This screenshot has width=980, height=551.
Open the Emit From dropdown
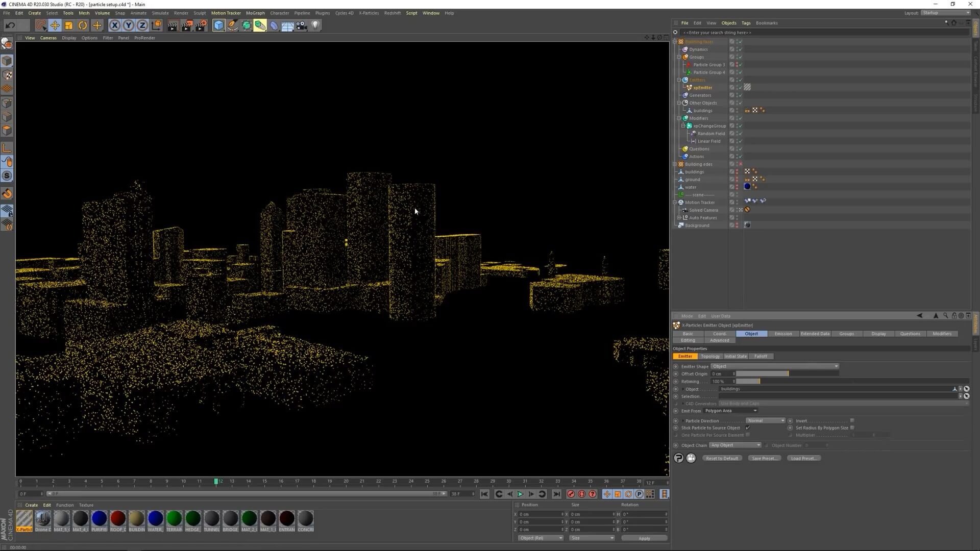(730, 411)
